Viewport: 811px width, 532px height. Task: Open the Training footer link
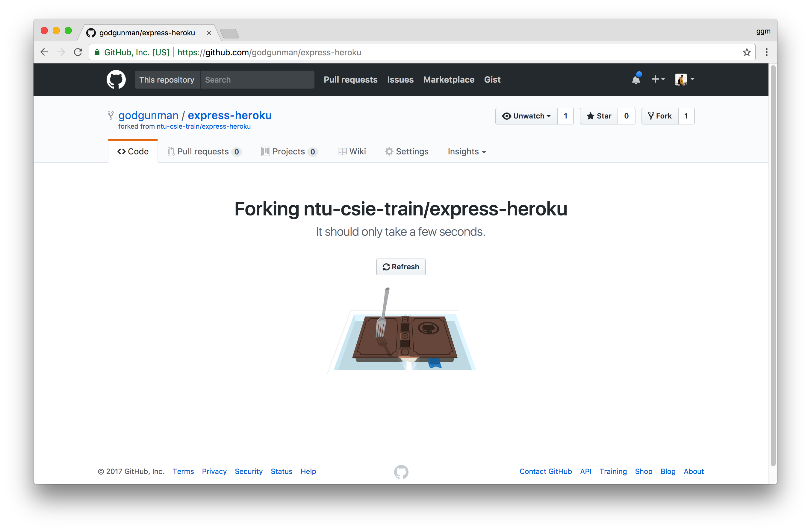613,472
